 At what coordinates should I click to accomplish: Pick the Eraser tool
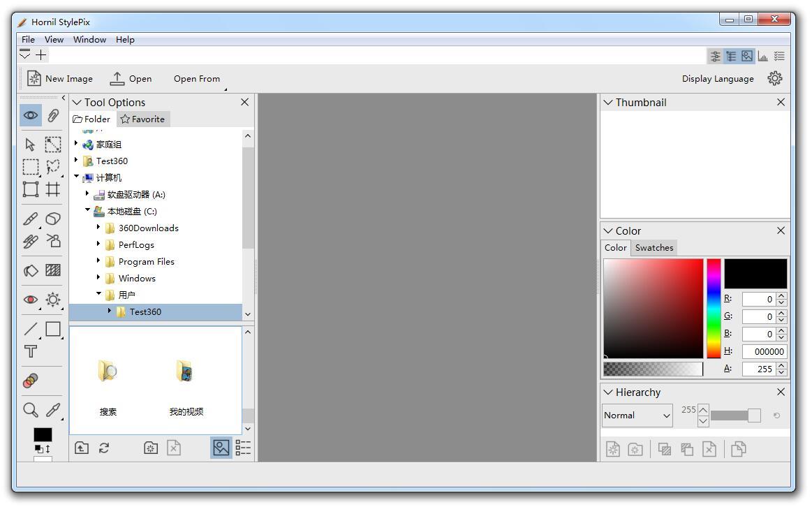click(x=53, y=219)
